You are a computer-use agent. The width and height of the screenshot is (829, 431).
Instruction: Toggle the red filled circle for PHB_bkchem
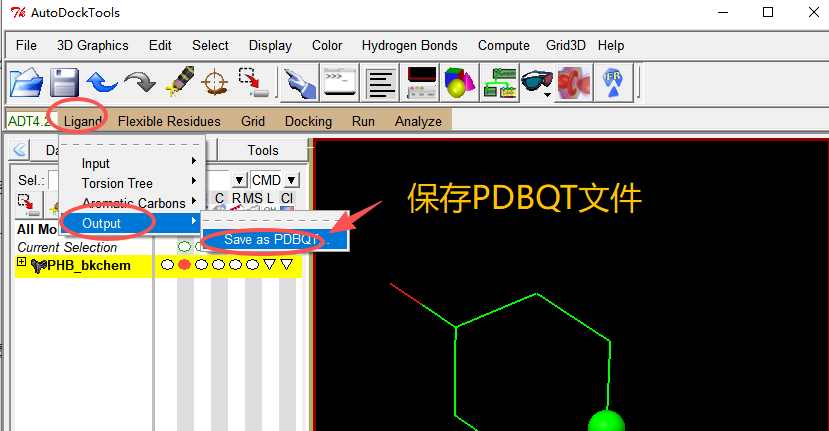(x=184, y=265)
